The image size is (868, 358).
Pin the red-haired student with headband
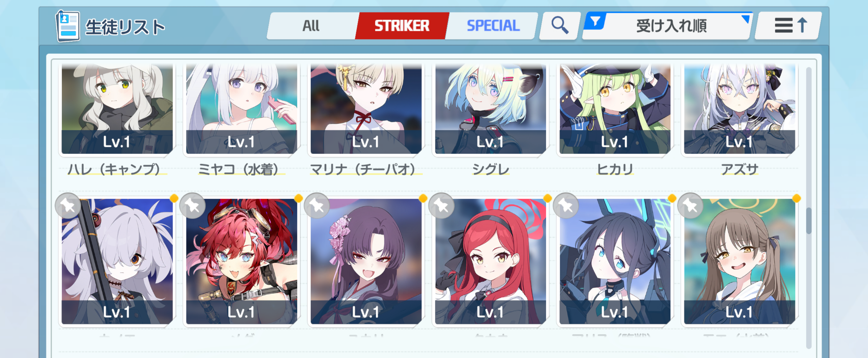coord(441,205)
